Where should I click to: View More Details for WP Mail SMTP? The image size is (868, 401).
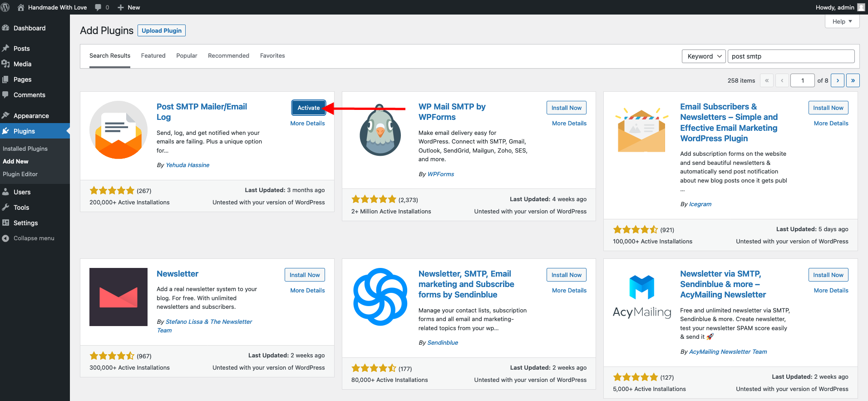(569, 123)
